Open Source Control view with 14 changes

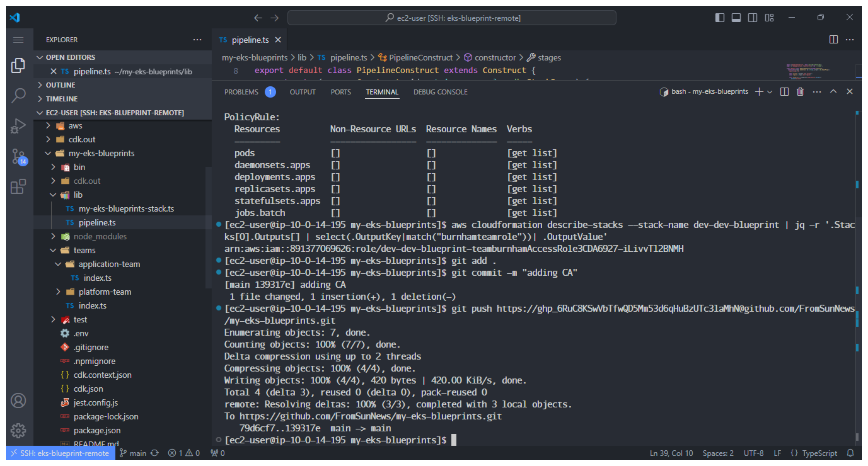pyautogui.click(x=18, y=156)
